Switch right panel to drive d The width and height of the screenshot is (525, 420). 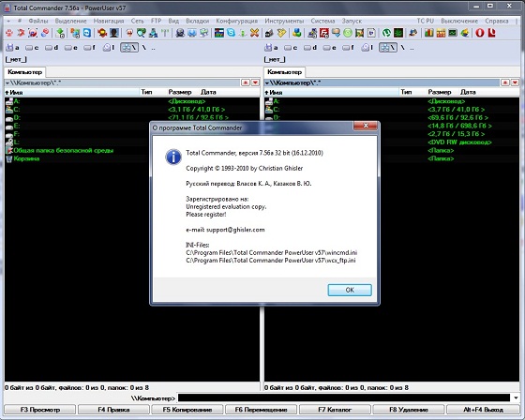(x=310, y=48)
